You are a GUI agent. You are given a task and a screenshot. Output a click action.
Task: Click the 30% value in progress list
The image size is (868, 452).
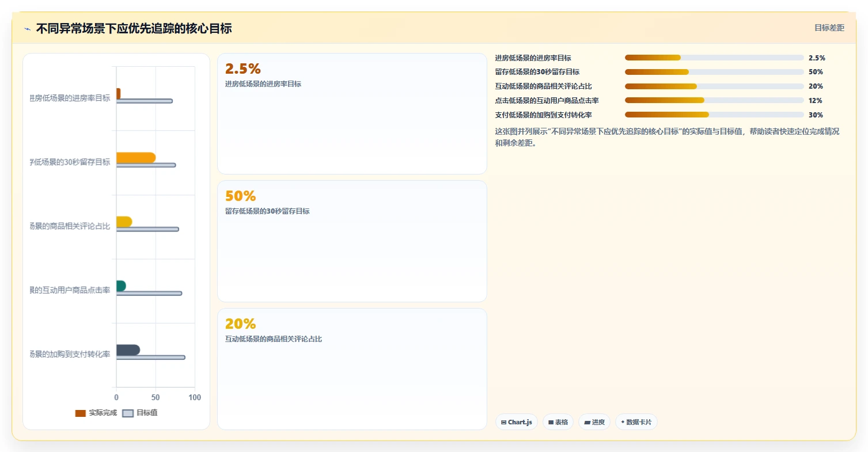[816, 115]
